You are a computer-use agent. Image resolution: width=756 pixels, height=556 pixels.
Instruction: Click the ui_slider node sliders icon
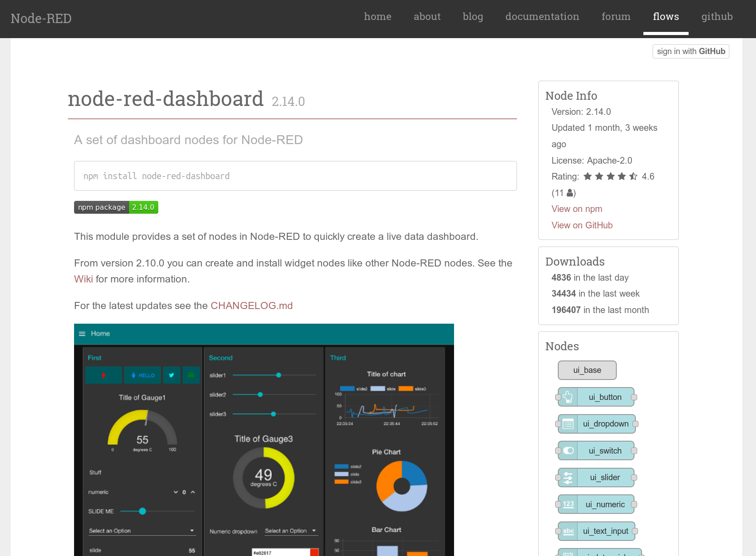(x=568, y=478)
